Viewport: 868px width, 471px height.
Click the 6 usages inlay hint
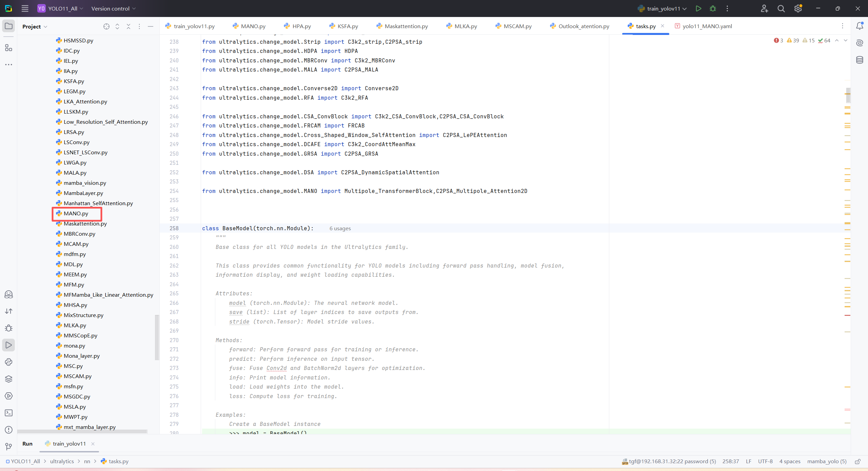coord(340,229)
